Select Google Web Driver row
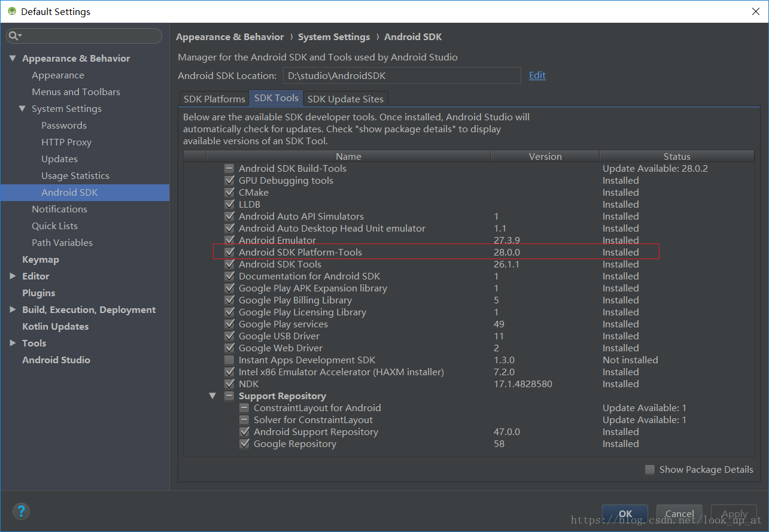 (281, 348)
